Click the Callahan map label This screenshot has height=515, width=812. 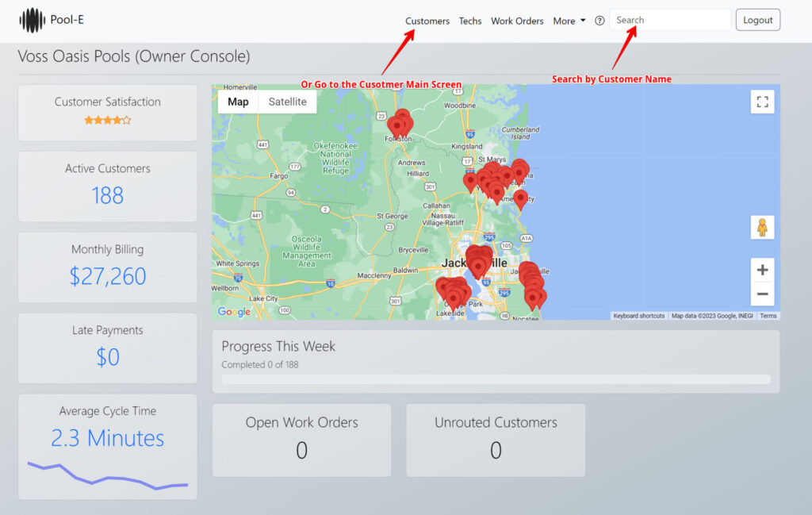pyautogui.click(x=437, y=206)
